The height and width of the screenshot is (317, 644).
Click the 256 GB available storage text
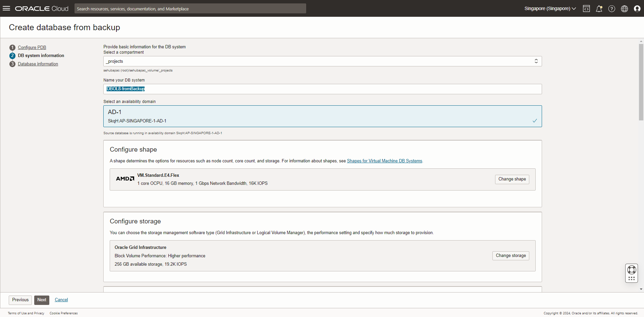(x=151, y=264)
